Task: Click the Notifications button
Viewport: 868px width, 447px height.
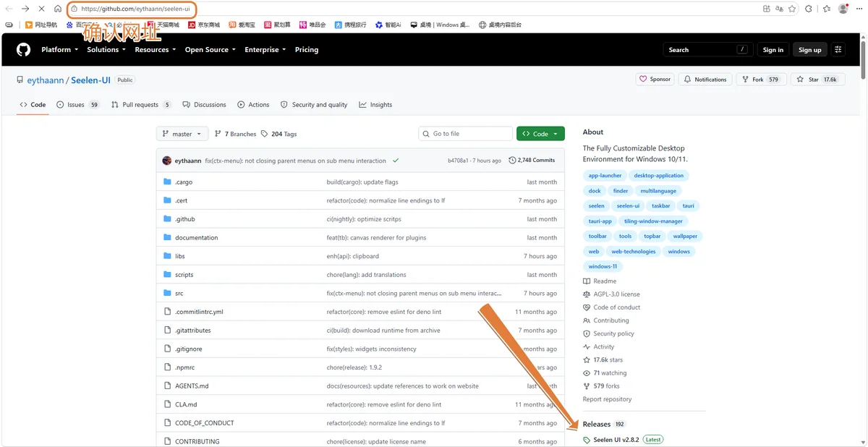Action: point(705,80)
